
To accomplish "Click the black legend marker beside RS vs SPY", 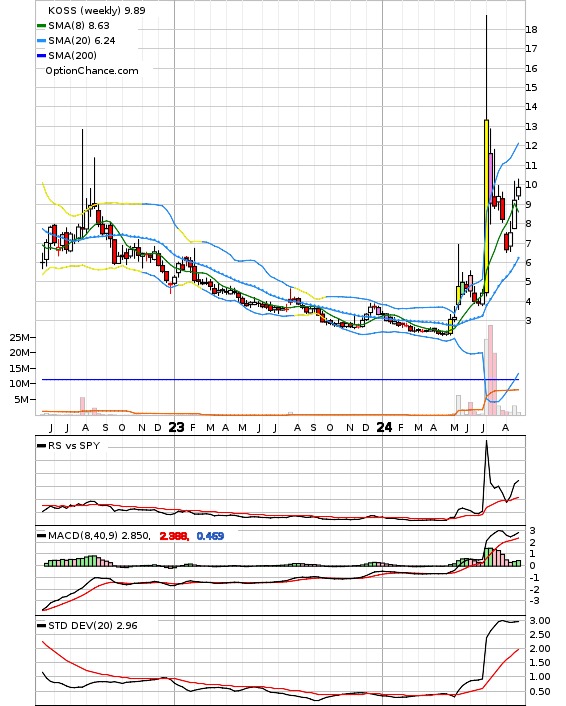I will pos(41,446).
